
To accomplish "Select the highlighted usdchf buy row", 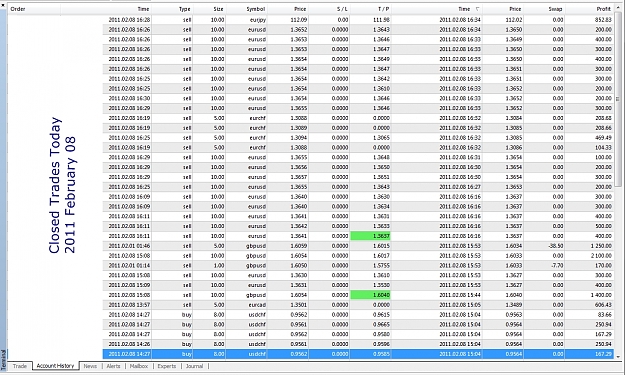I will (358, 354).
